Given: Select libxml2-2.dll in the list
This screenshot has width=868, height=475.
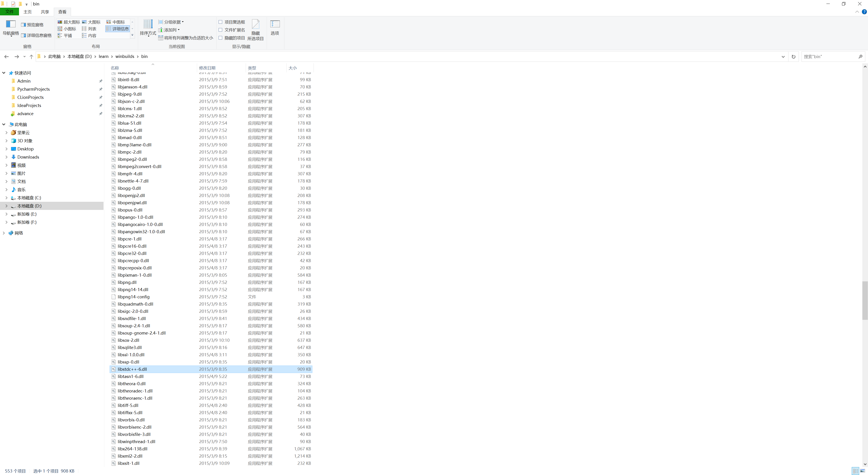Looking at the screenshot, I should [211, 456].
